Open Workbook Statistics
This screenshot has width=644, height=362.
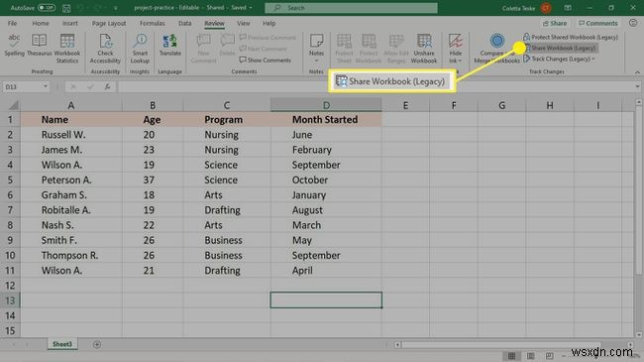pos(67,49)
